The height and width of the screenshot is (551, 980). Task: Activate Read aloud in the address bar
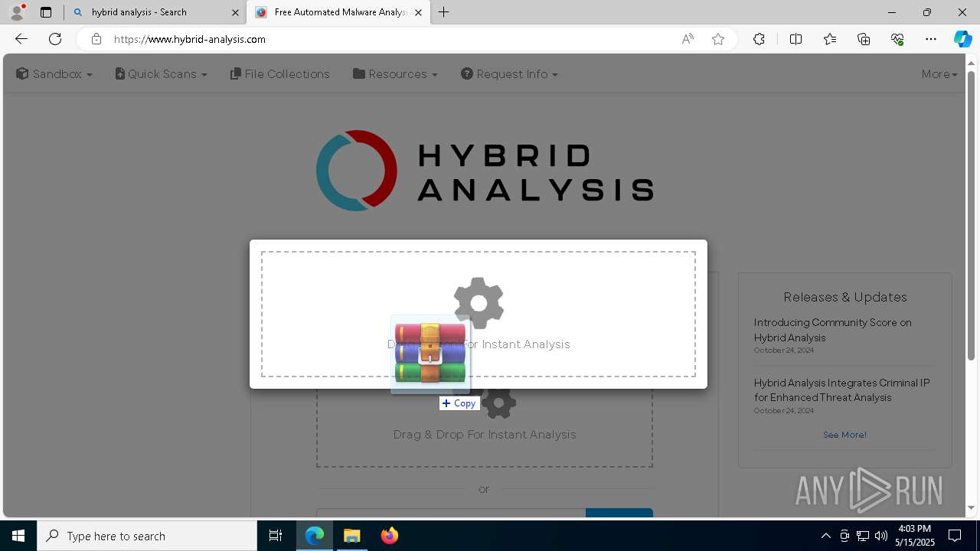688,39
